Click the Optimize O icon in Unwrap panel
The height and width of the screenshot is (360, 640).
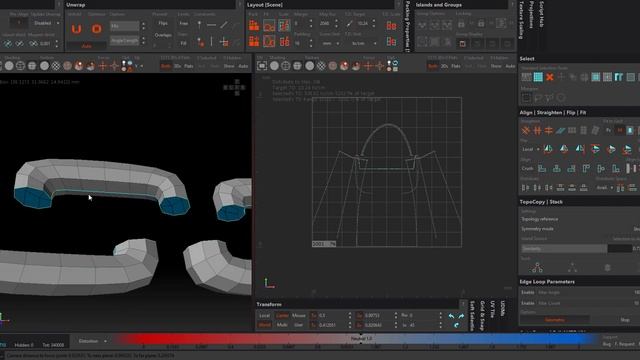[97, 29]
